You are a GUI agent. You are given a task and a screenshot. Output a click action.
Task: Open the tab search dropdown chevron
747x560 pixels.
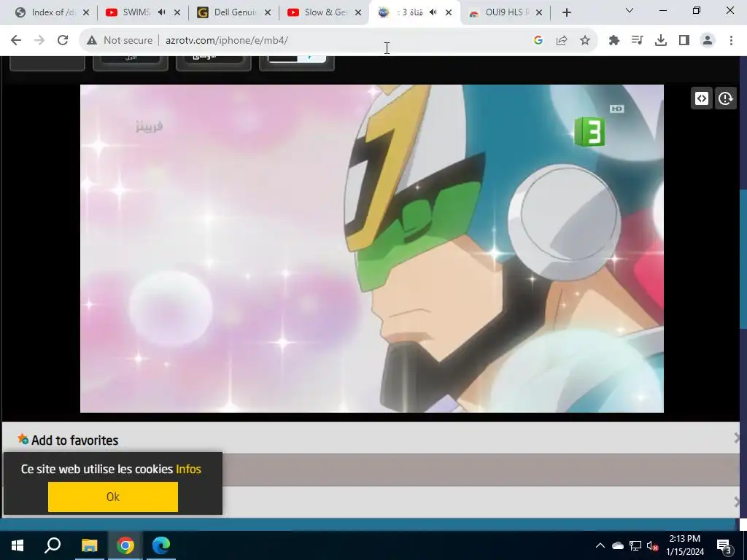tap(630, 10)
